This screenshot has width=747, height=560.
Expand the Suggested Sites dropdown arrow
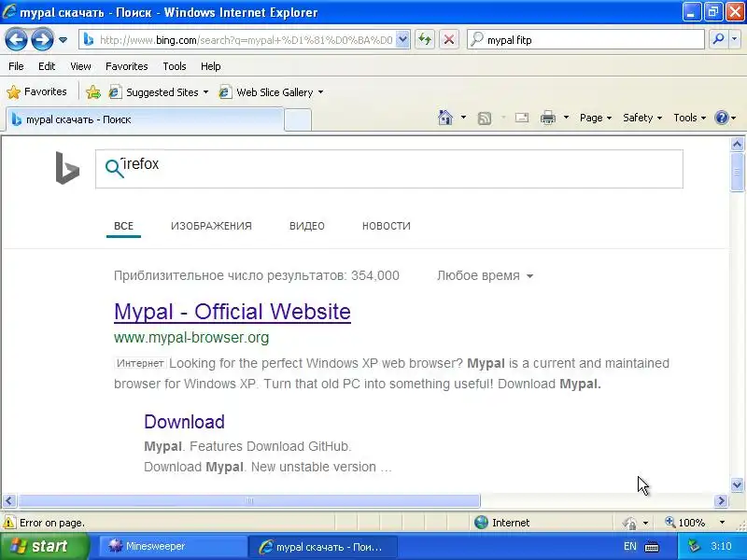click(205, 91)
